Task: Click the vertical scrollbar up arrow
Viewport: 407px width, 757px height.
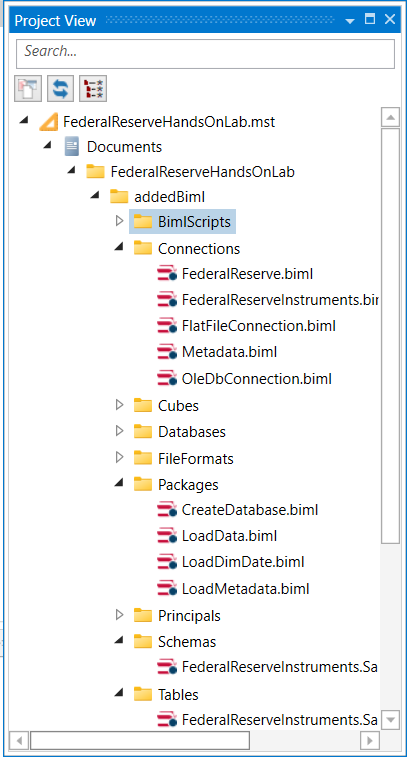Action: tap(391, 117)
